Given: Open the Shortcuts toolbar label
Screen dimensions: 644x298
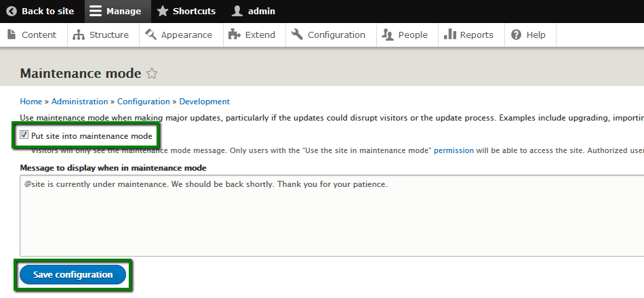Looking at the screenshot, I should (x=195, y=12).
